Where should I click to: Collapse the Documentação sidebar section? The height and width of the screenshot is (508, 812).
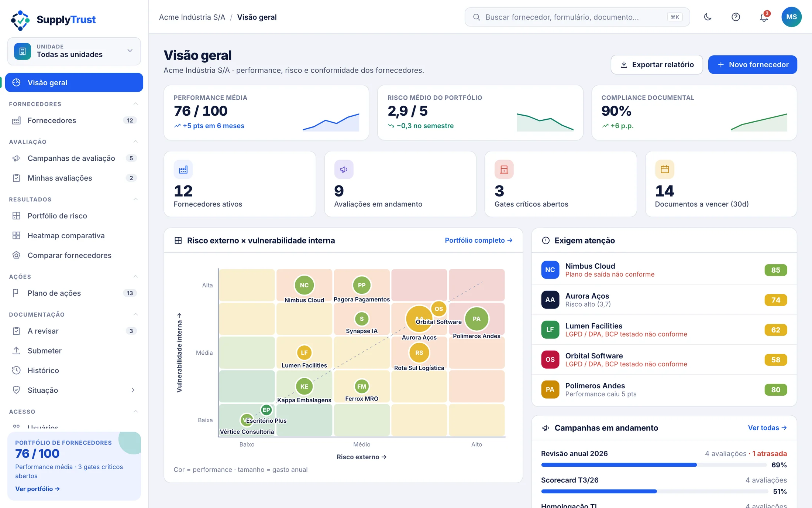tap(135, 314)
